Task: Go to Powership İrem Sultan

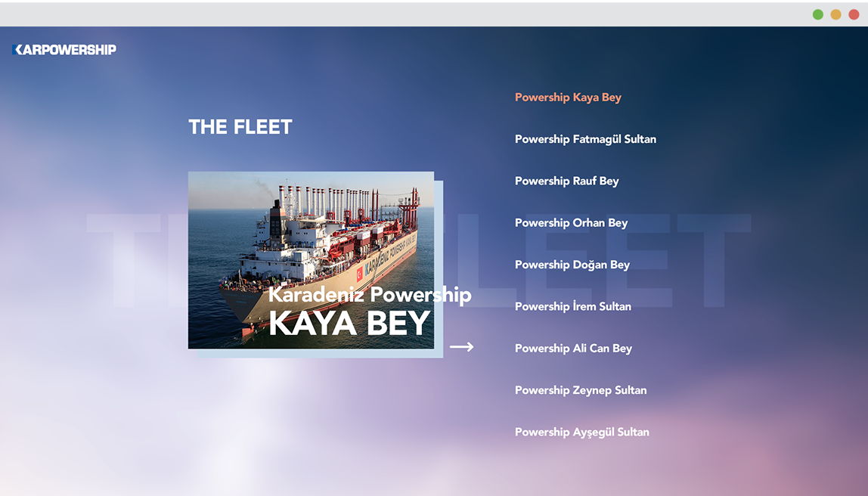Action: [573, 306]
